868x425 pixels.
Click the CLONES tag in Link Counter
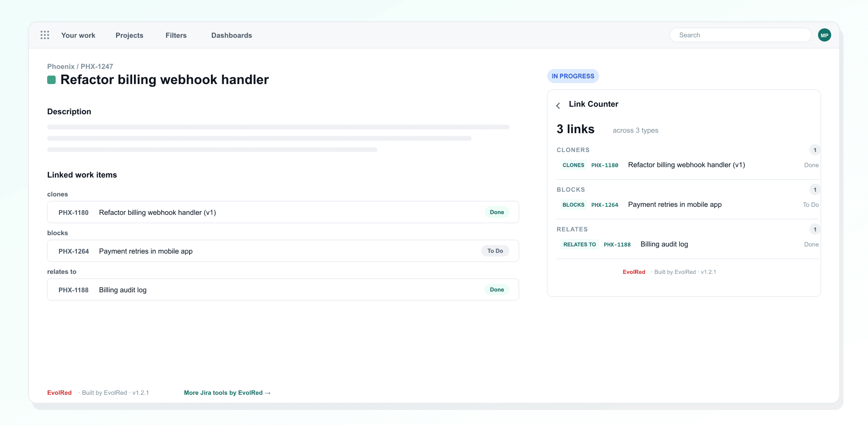pyautogui.click(x=573, y=165)
